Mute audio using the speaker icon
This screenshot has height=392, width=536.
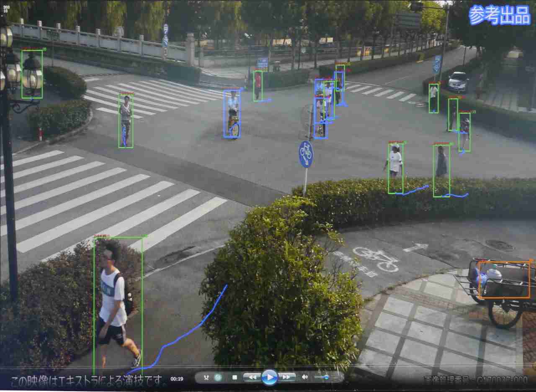304,377
